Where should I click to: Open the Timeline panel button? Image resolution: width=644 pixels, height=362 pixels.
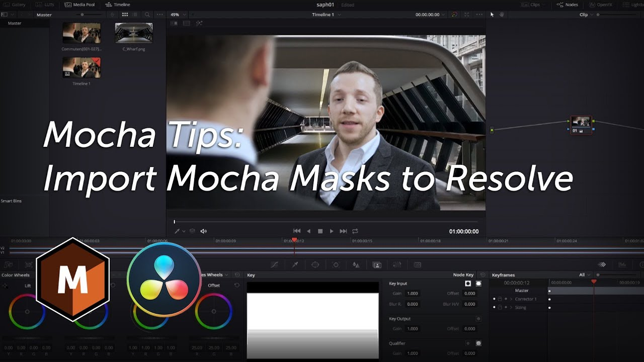(x=118, y=5)
